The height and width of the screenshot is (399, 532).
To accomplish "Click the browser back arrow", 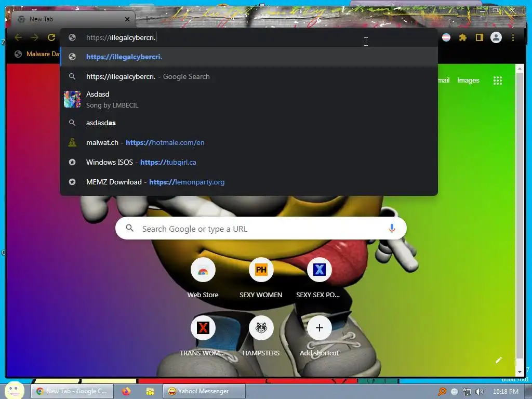I will click(x=18, y=37).
